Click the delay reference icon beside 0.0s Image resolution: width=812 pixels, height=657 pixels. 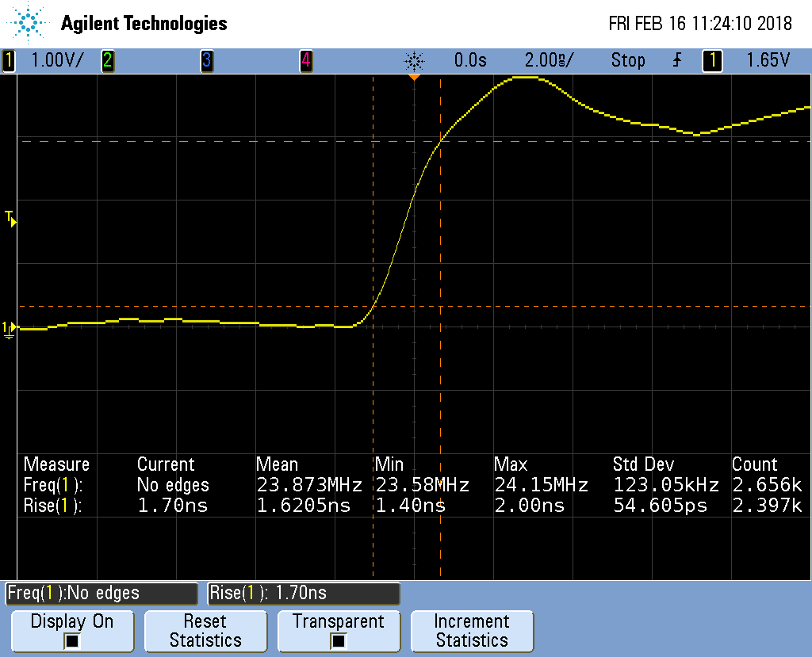(x=414, y=60)
